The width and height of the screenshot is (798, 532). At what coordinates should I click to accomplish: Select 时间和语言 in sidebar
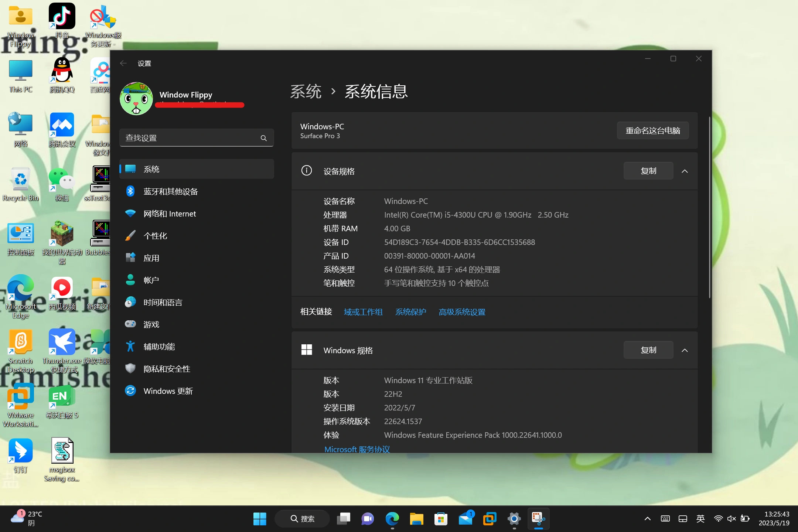coord(163,302)
